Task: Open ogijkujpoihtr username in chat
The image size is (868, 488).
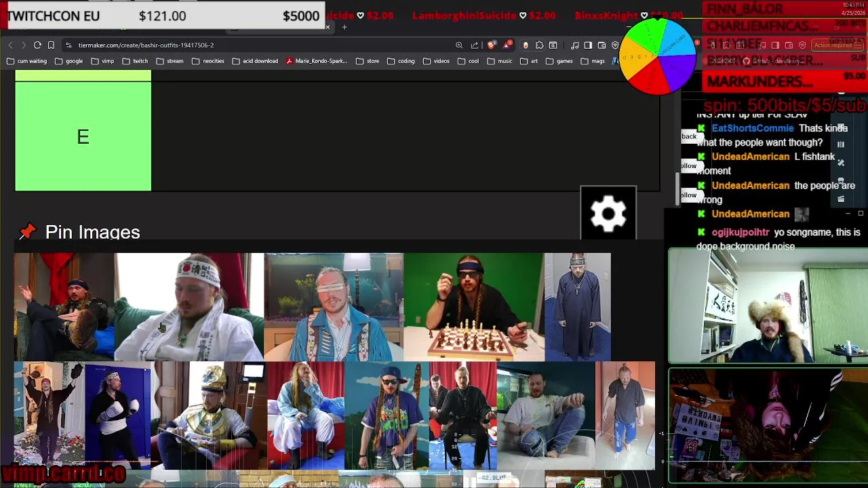Action: [741, 232]
